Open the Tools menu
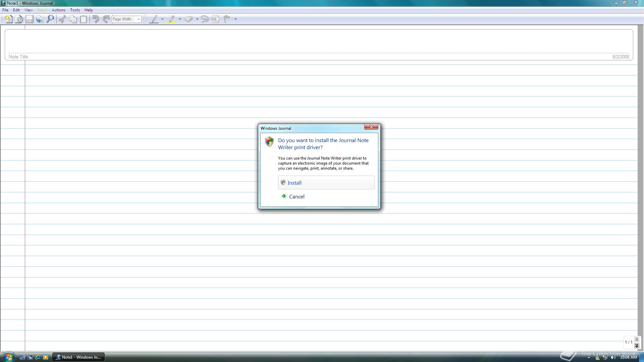Image resolution: width=644 pixels, height=362 pixels. pos(75,10)
